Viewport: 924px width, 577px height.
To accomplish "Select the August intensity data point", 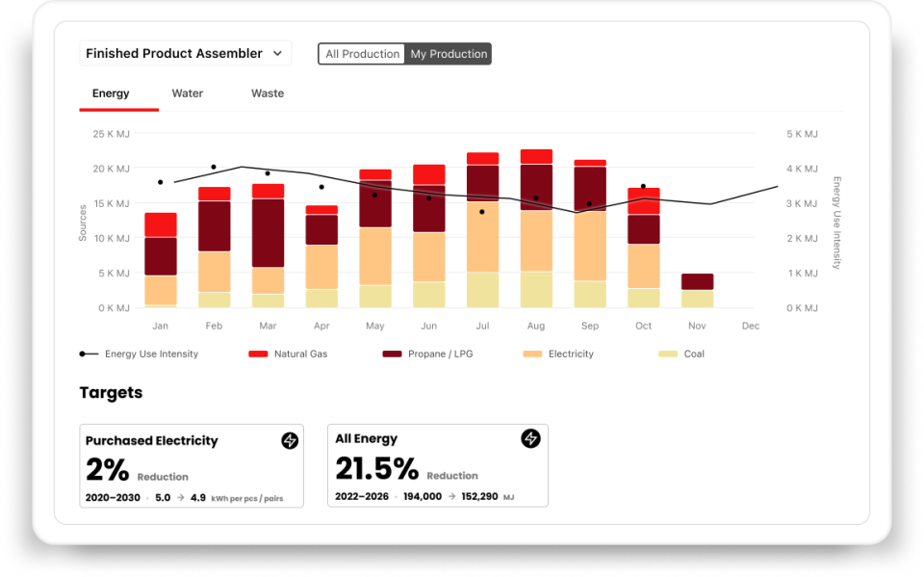I will 536,199.
